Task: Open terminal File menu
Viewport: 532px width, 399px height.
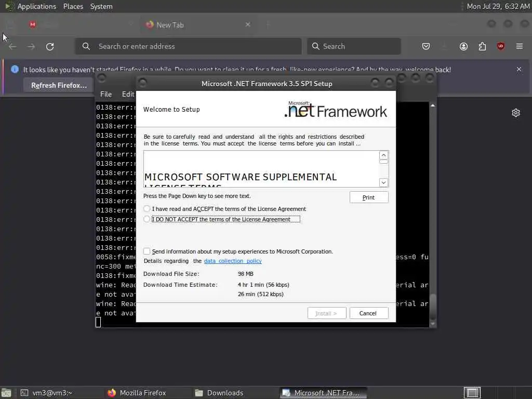Action: point(106,95)
